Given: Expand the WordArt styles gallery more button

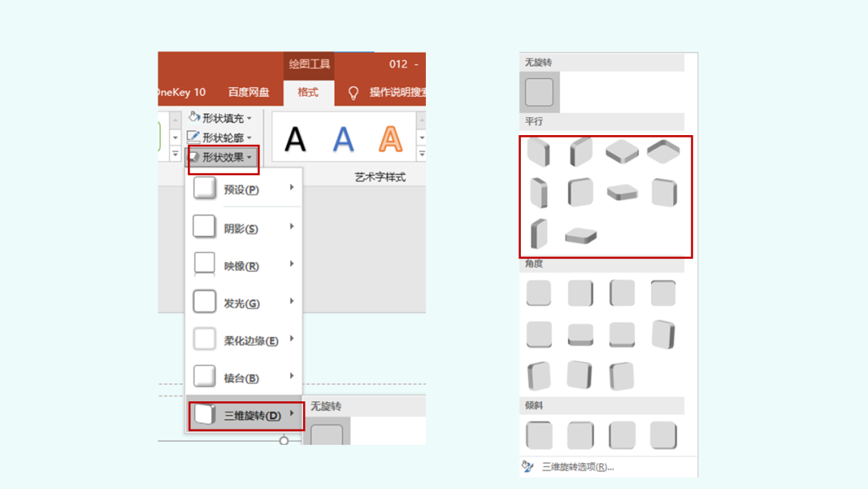Looking at the screenshot, I should 422,154.
